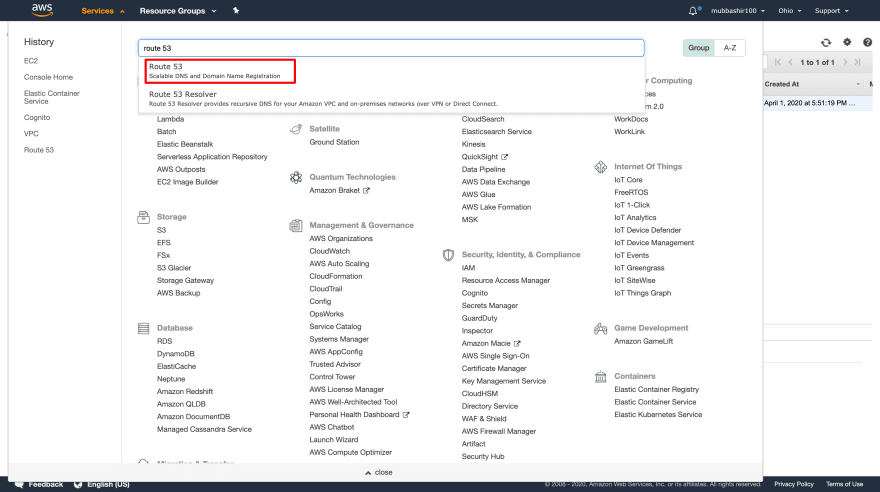Click external link icon next to QuickSight
Screen dimensions: 880x492
(x=505, y=157)
